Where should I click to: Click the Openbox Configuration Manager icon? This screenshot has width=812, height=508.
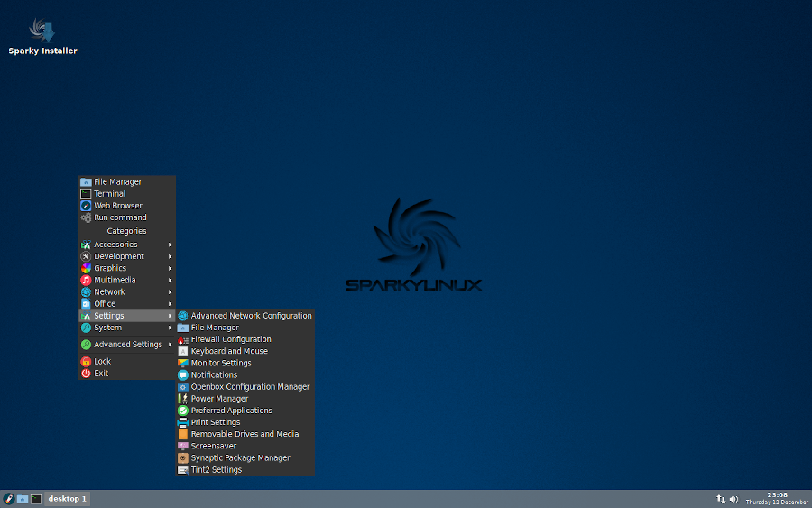point(183,387)
